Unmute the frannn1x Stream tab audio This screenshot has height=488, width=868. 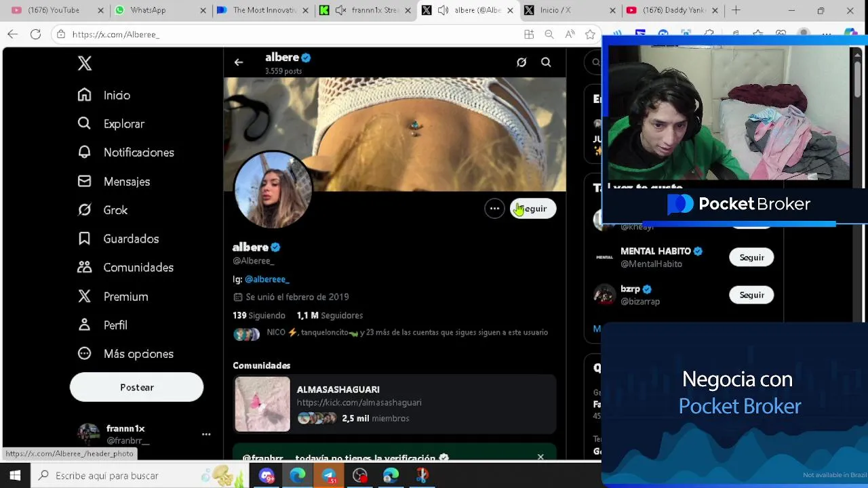pyautogui.click(x=340, y=10)
